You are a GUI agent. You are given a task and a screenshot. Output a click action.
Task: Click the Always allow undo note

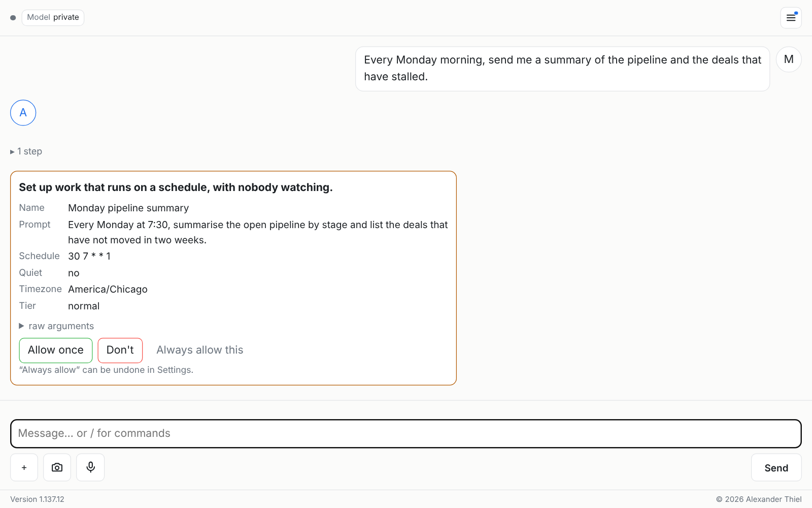coord(106,370)
